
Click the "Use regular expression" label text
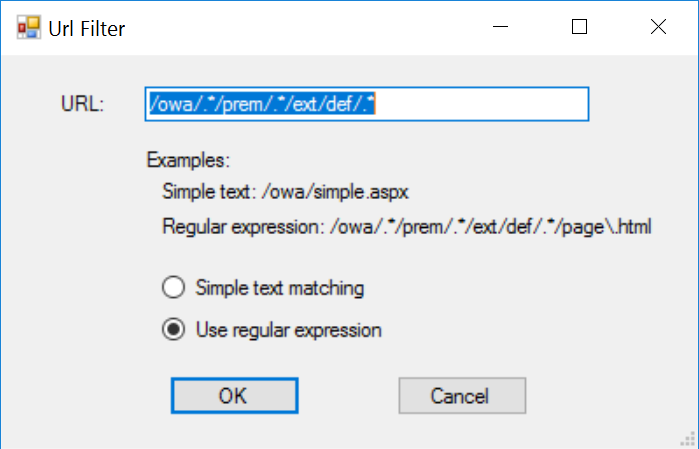(x=288, y=330)
